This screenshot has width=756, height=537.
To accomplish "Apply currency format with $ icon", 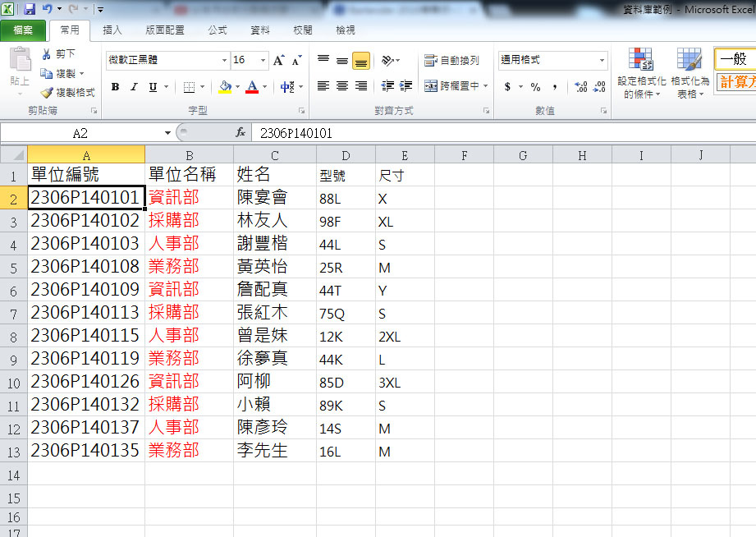I will click(x=508, y=87).
